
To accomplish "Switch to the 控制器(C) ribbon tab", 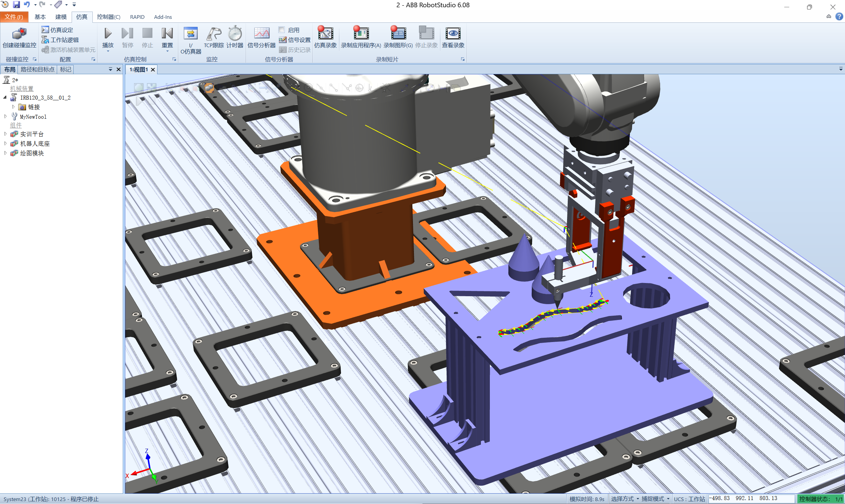I will click(x=108, y=16).
